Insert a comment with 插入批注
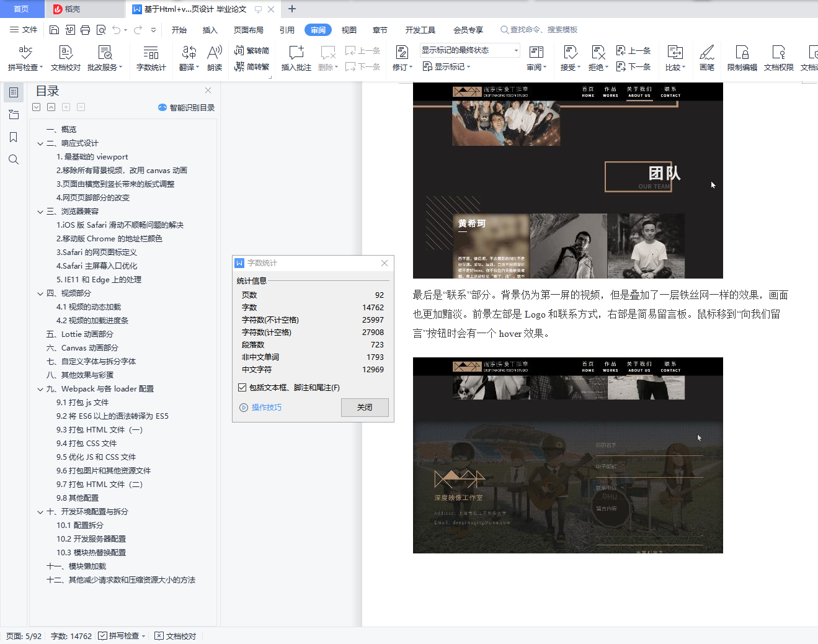Viewport: 818px width, 644px height. pyautogui.click(x=296, y=58)
